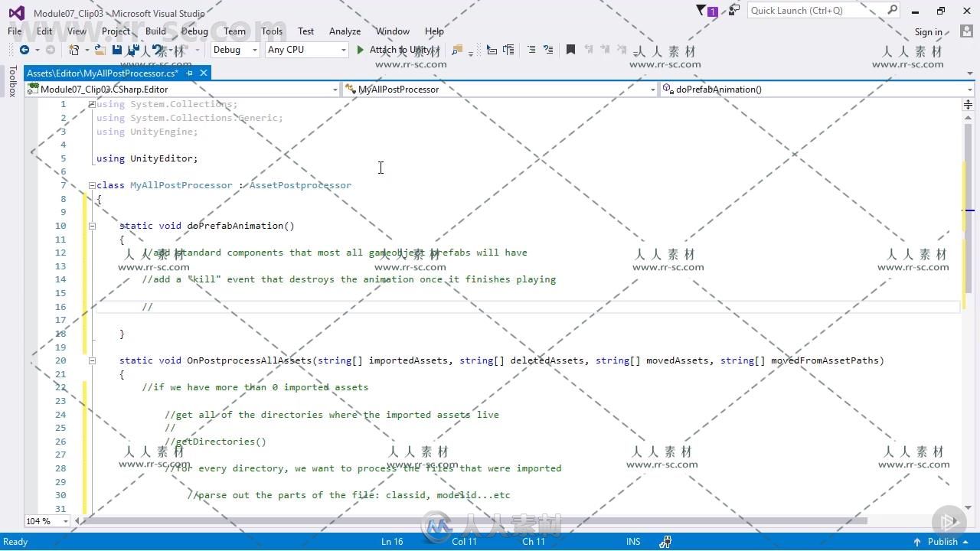Collapse the OnPostprocessAllAssets method region
The width and height of the screenshot is (980, 551).
[x=92, y=360]
